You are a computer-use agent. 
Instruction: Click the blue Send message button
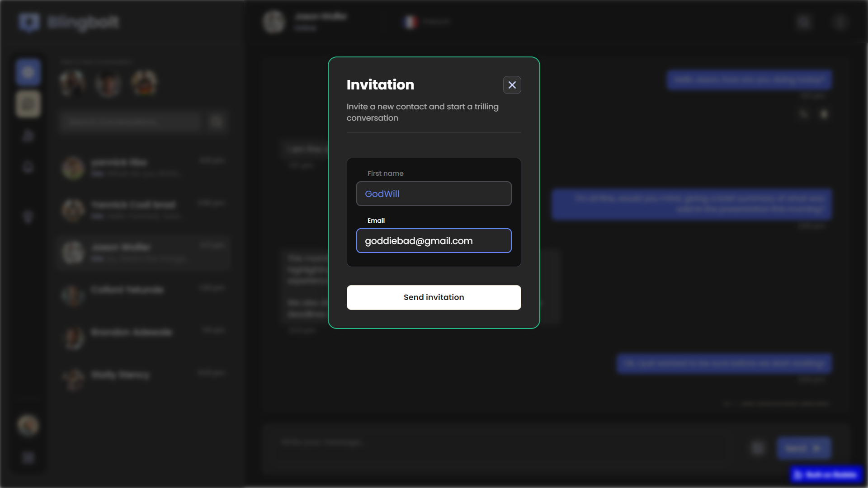tap(803, 448)
